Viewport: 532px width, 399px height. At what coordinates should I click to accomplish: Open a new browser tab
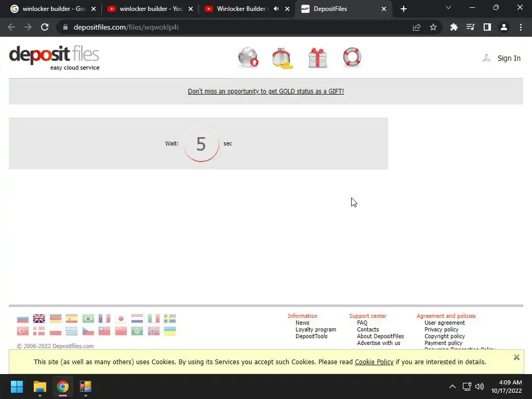pos(403,9)
